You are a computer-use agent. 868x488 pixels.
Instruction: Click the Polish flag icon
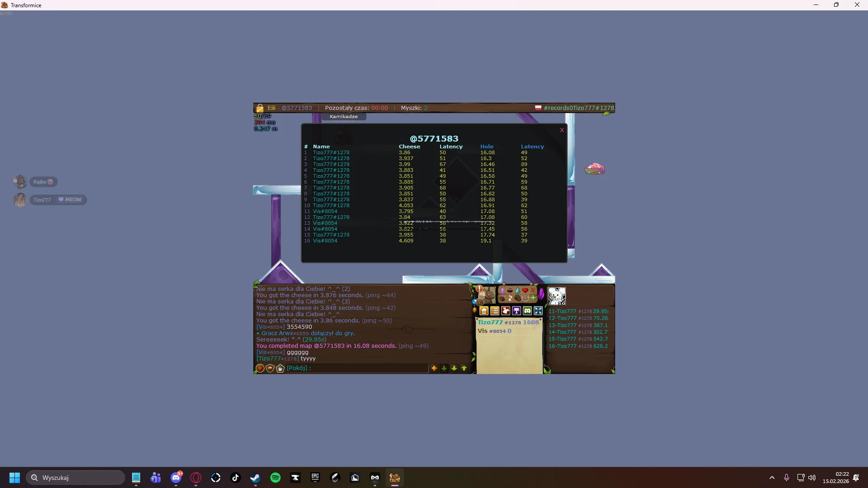[x=538, y=108]
